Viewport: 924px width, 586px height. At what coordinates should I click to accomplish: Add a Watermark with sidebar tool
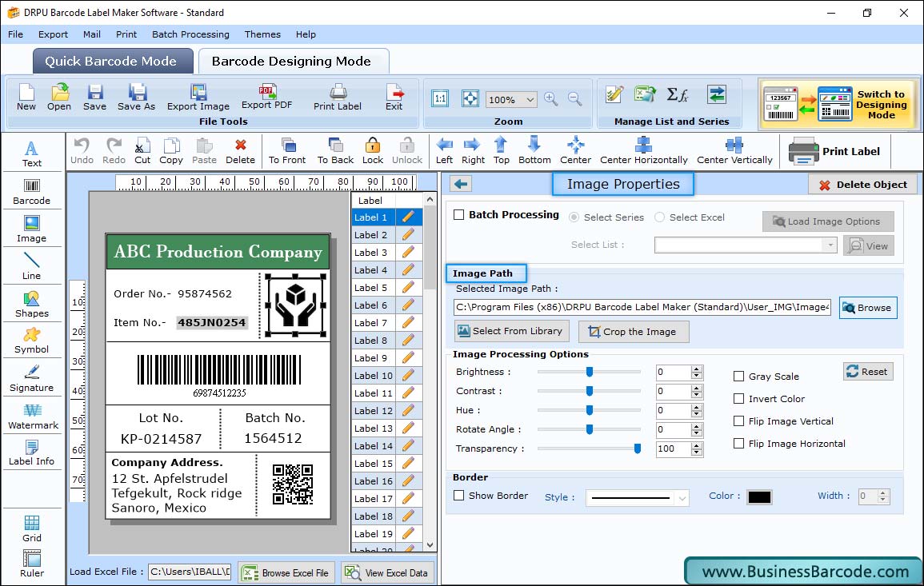coord(33,416)
